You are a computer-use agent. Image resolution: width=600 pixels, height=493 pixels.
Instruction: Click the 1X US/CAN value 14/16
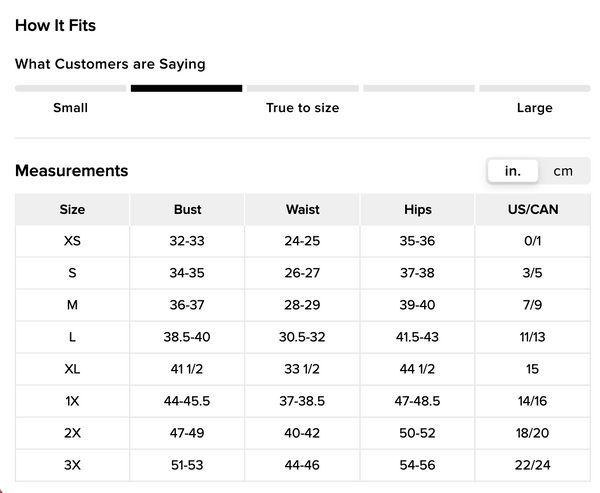(x=532, y=401)
